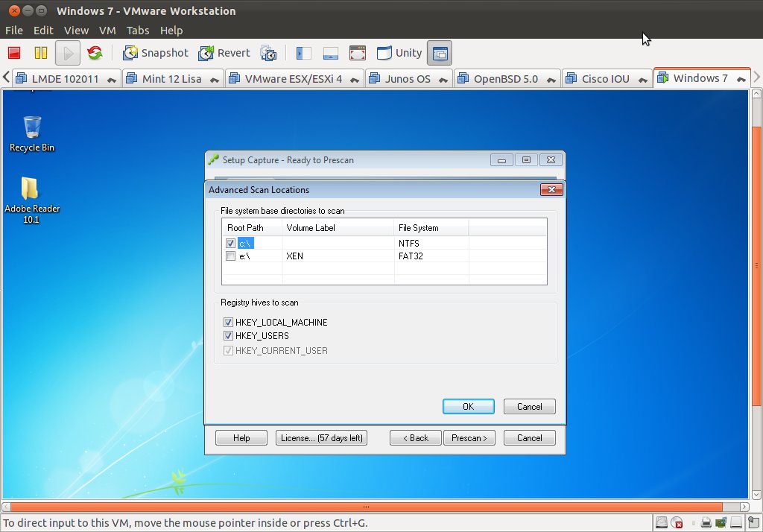The image size is (763, 532).
Task: Select the Junos OS tab
Action: tap(408, 77)
